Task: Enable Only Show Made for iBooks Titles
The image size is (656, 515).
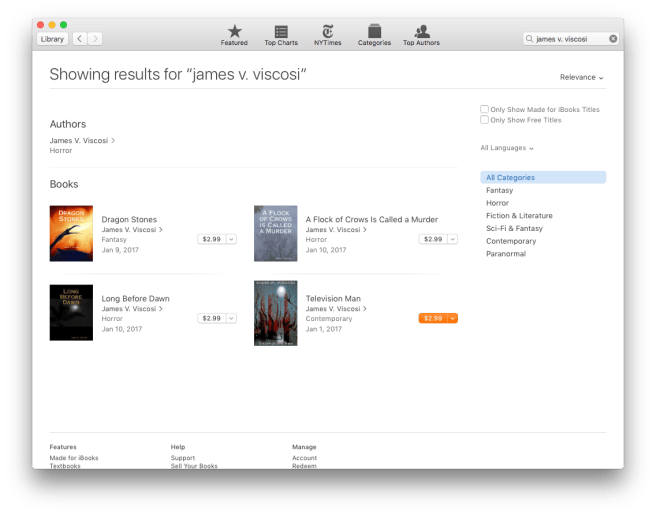Action: tap(484, 109)
